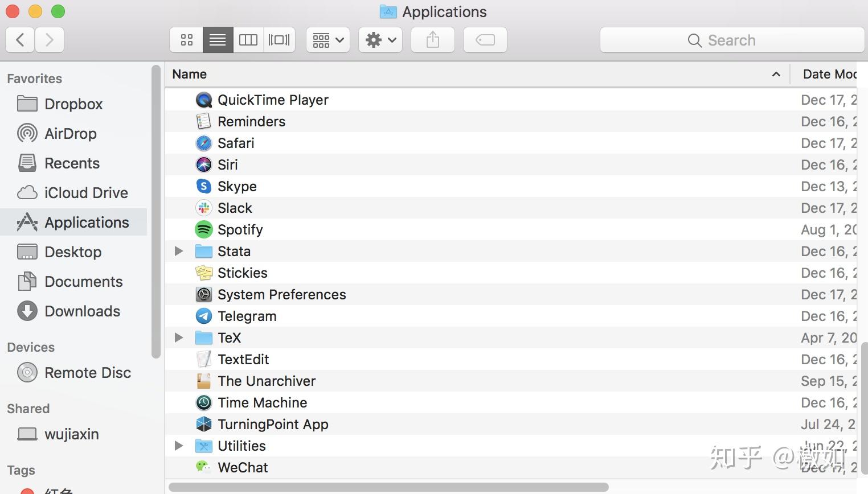Open Telegram
This screenshot has width=868, height=494.
click(x=247, y=316)
